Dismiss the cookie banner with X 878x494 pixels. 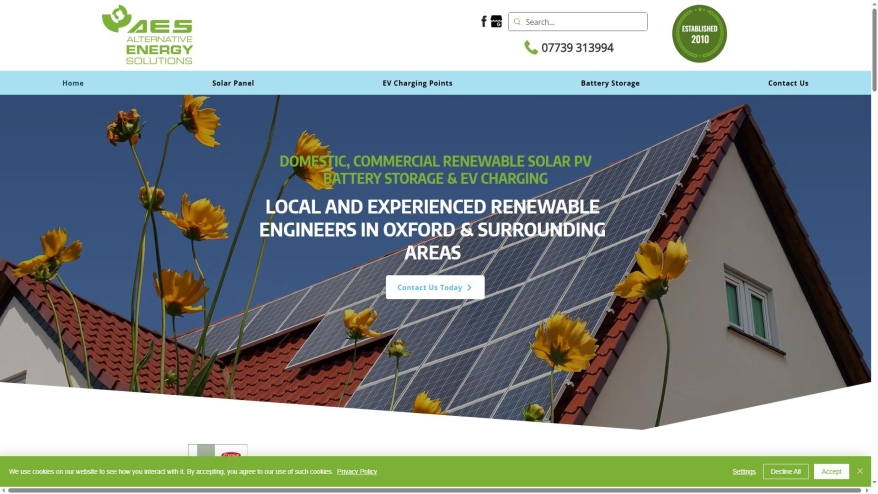[x=860, y=471]
